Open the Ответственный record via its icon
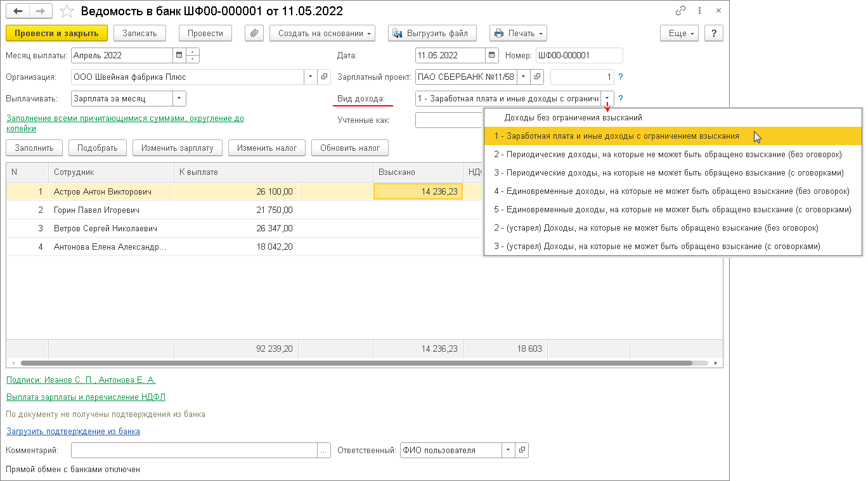The height and width of the screenshot is (481, 868). tap(522, 451)
